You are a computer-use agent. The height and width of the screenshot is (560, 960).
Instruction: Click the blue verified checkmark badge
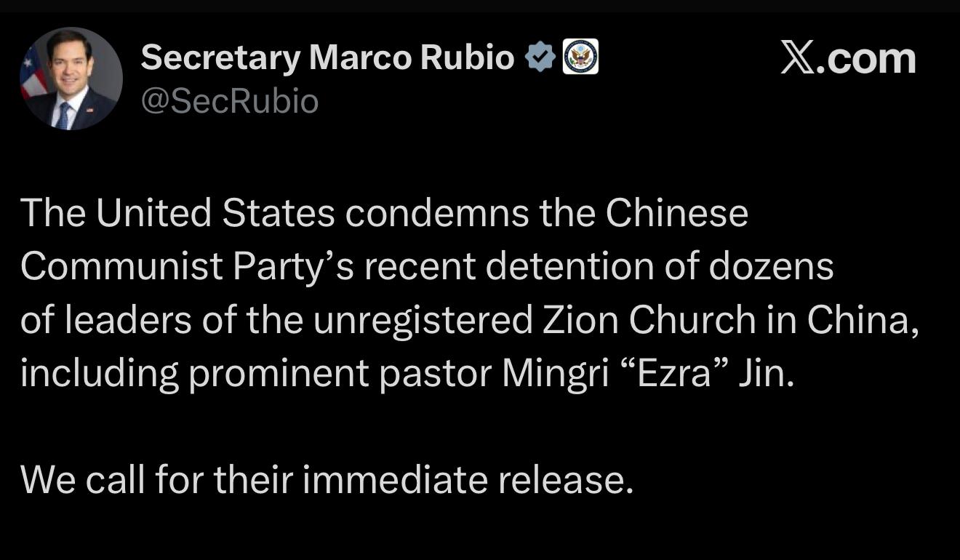click(x=540, y=57)
